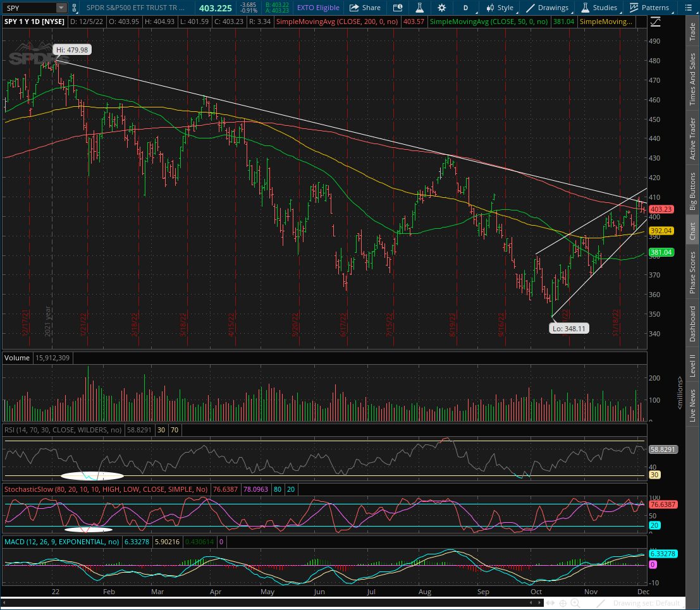The width and height of the screenshot is (700, 610).
Task: Select the trendline drawing tool icon
Action: pos(601,603)
